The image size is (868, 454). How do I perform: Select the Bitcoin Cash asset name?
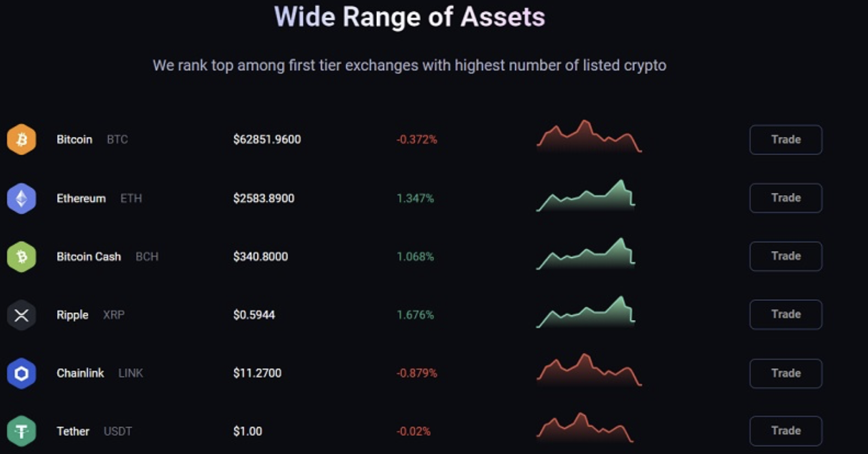tap(88, 257)
